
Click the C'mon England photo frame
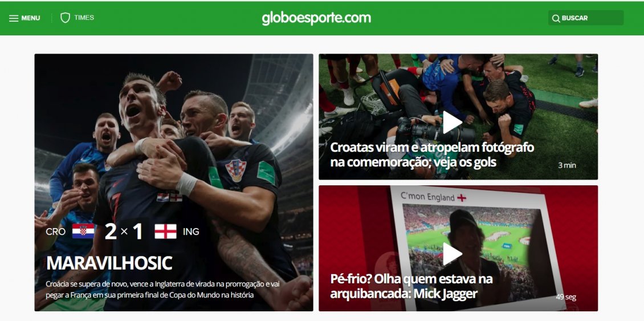pyautogui.click(x=472, y=247)
